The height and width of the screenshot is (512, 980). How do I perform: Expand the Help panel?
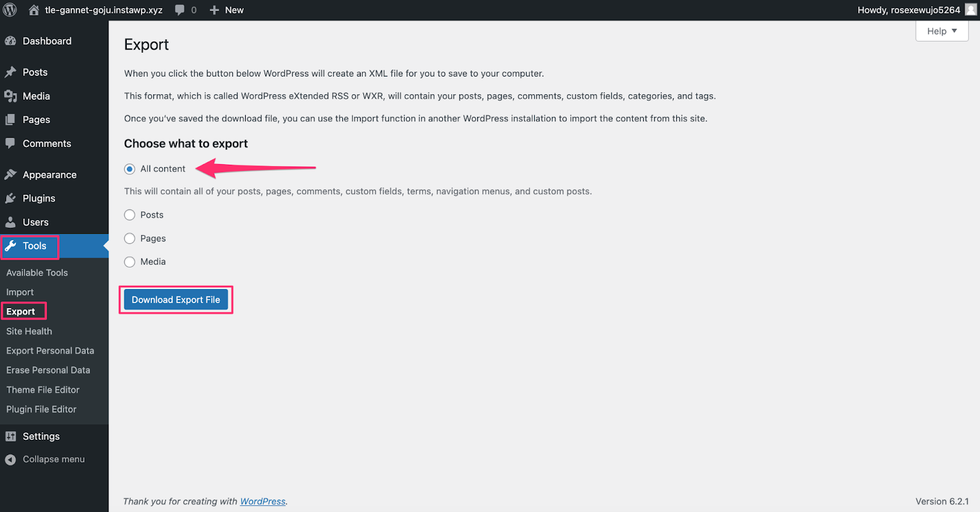click(941, 31)
